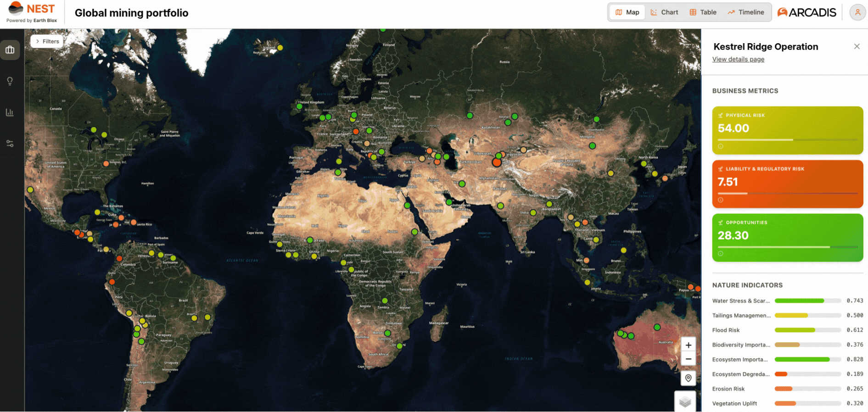Click the NEST logo

point(32,12)
